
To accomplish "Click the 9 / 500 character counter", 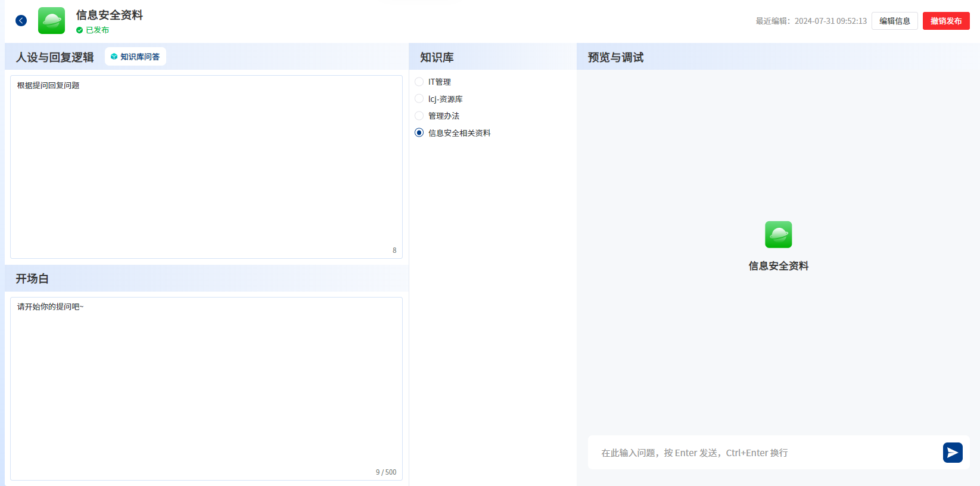I will (x=385, y=472).
